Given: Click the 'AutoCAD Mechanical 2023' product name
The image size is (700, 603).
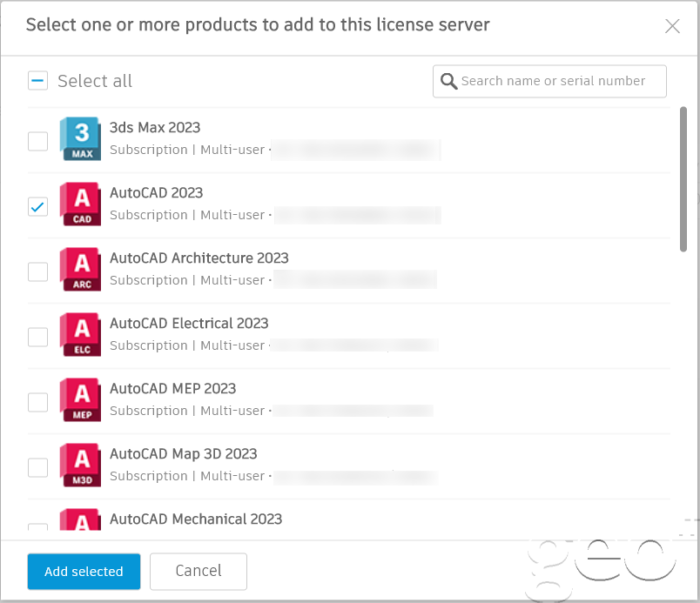Looking at the screenshot, I should pyautogui.click(x=196, y=519).
